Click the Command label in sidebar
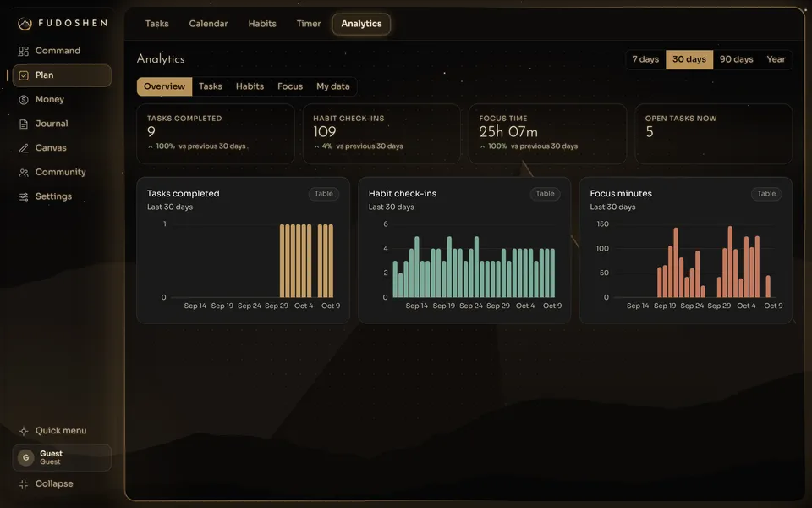Image resolution: width=812 pixels, height=508 pixels. coord(58,51)
